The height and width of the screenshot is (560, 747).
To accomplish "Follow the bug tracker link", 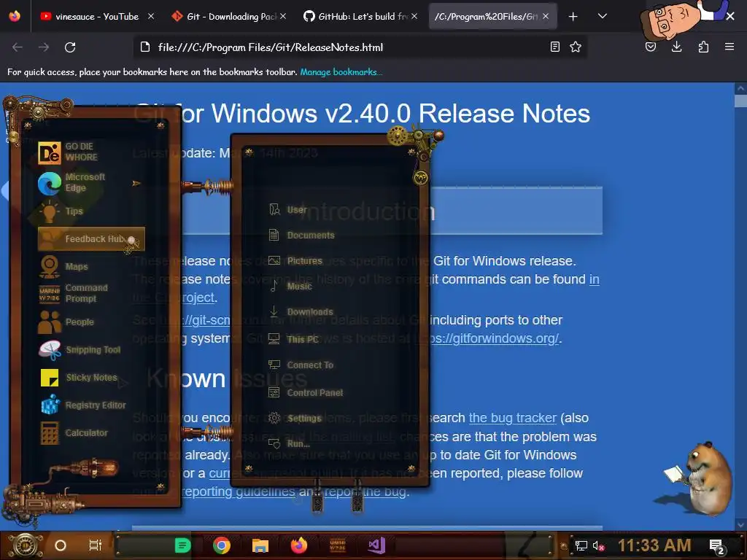I will 513,418.
